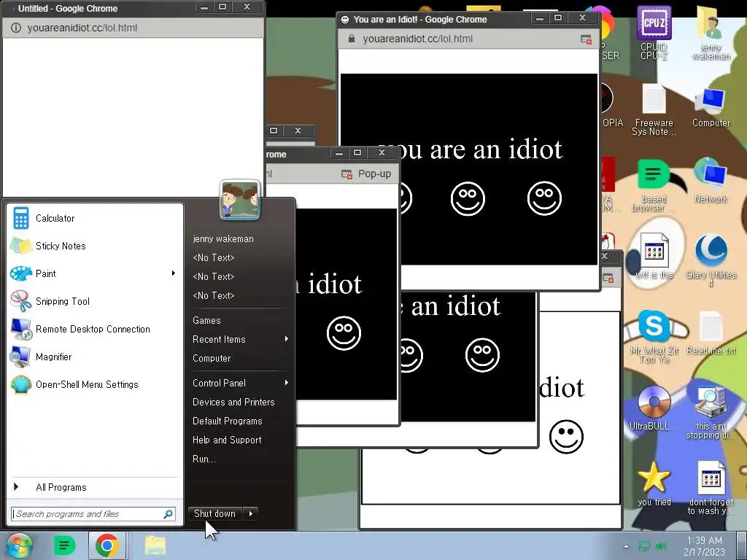Open jenny wakeman user folder link
Screen dimensions: 747x560
(223, 238)
